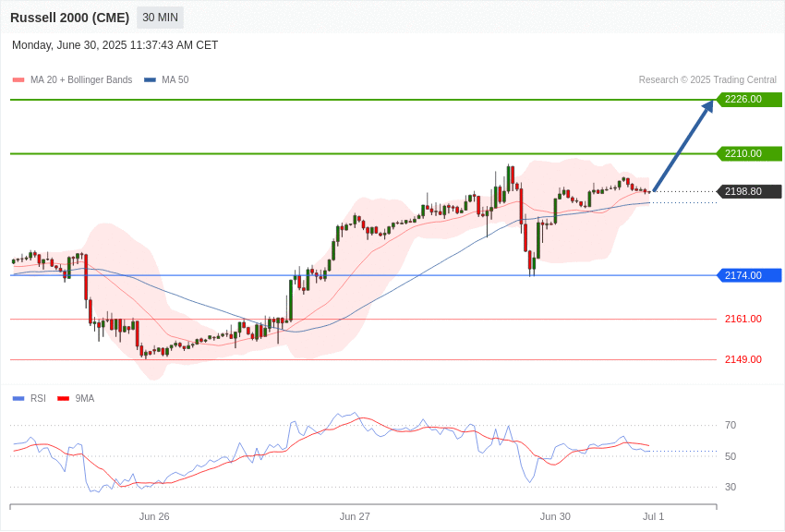Screen dimensions: 785x532
Task: Click the MA 20 + Bollinger Bands label
Action: click(81, 79)
